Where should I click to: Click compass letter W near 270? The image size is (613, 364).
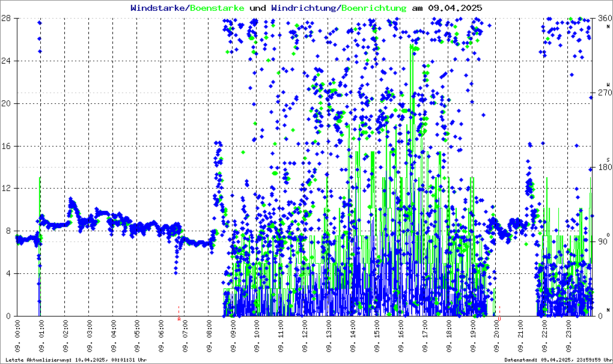608,85
